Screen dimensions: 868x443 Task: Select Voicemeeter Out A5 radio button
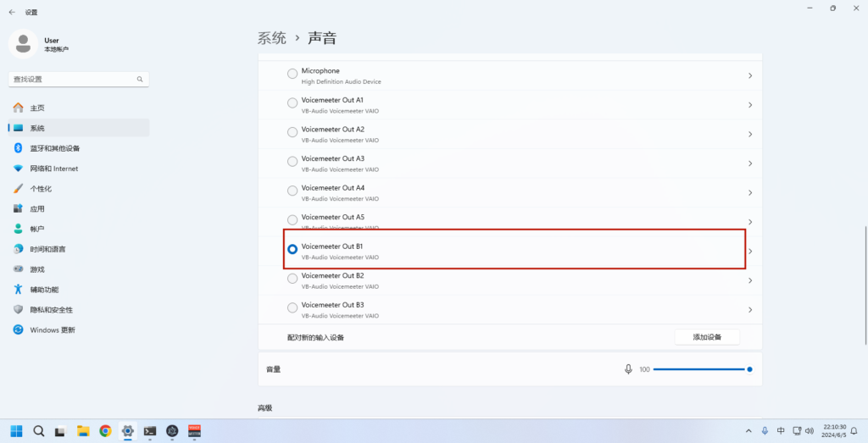292,220
